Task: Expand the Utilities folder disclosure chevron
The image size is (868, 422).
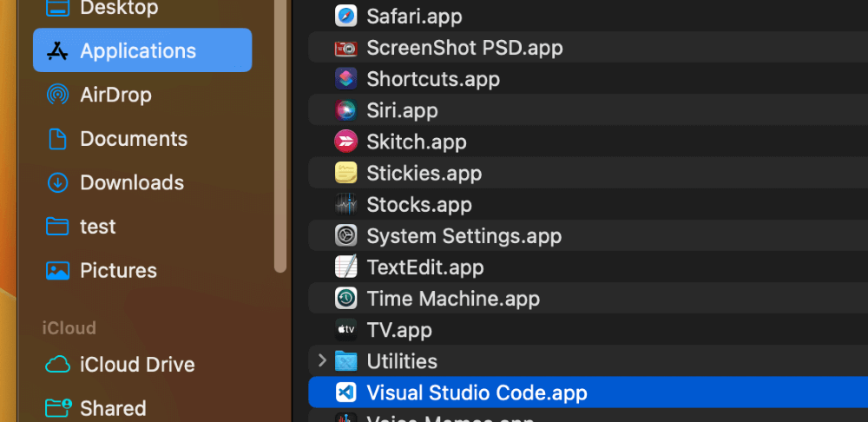Action: click(x=322, y=361)
